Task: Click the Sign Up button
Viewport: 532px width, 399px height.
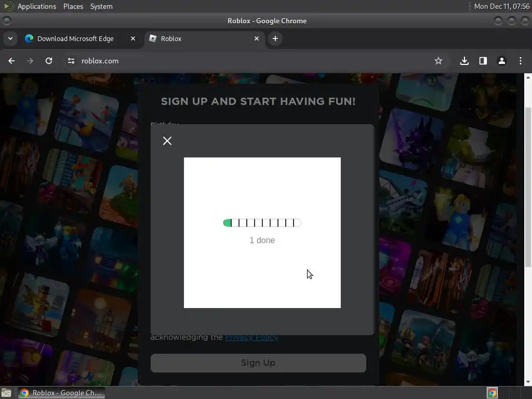Action: (258, 363)
